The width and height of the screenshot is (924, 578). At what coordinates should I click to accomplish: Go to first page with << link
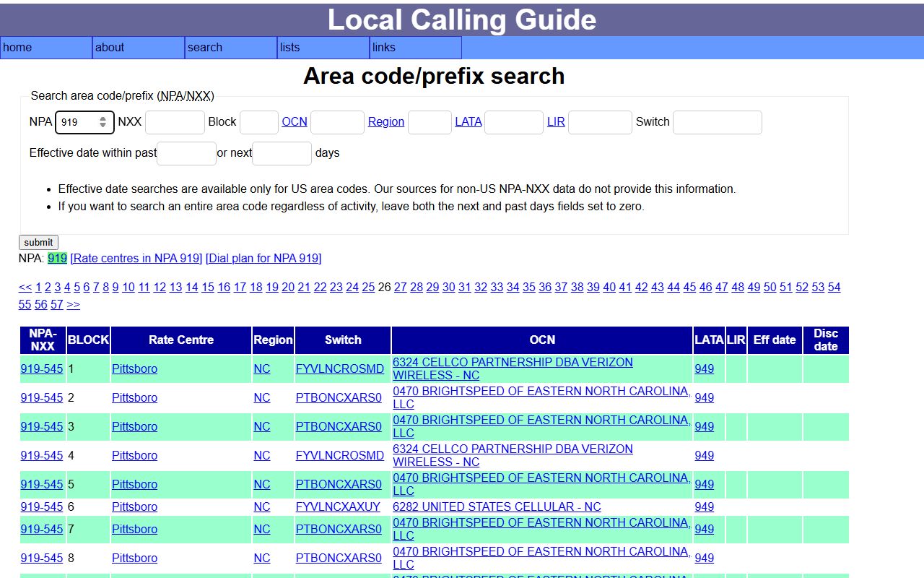coord(25,287)
